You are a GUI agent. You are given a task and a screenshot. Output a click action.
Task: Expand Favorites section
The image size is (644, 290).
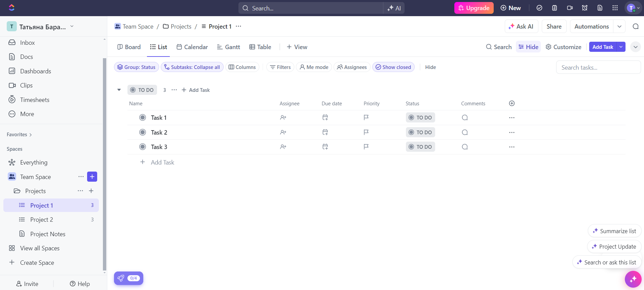19,135
